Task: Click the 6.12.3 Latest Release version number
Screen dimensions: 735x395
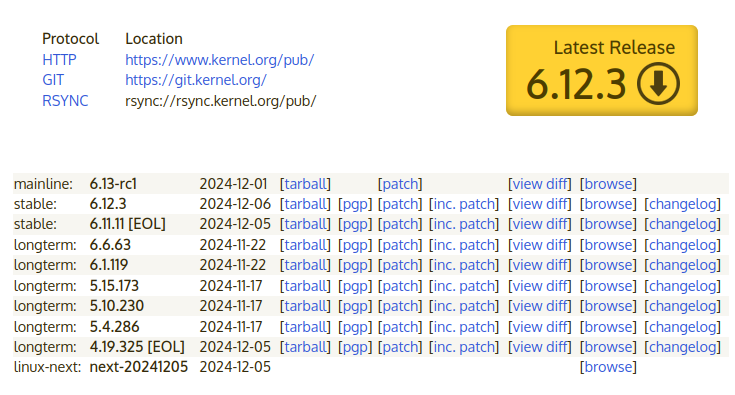Action: click(x=576, y=85)
